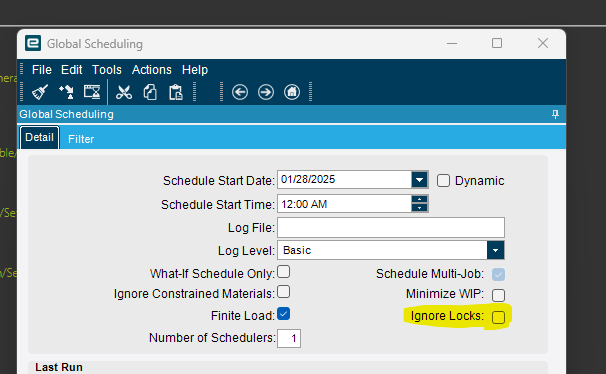The width and height of the screenshot is (606, 374).
Task: Check Ignore Constrained Materials
Action: (284, 292)
